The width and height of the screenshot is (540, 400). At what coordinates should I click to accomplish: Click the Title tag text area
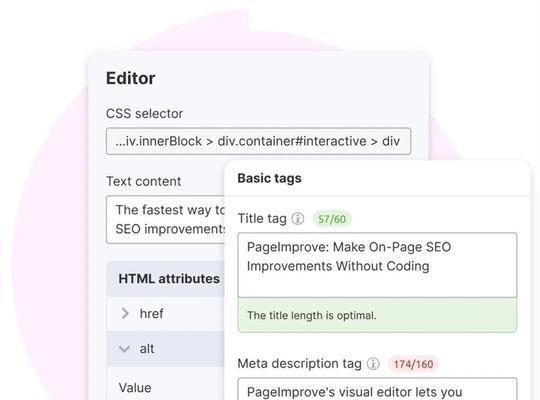click(x=377, y=265)
